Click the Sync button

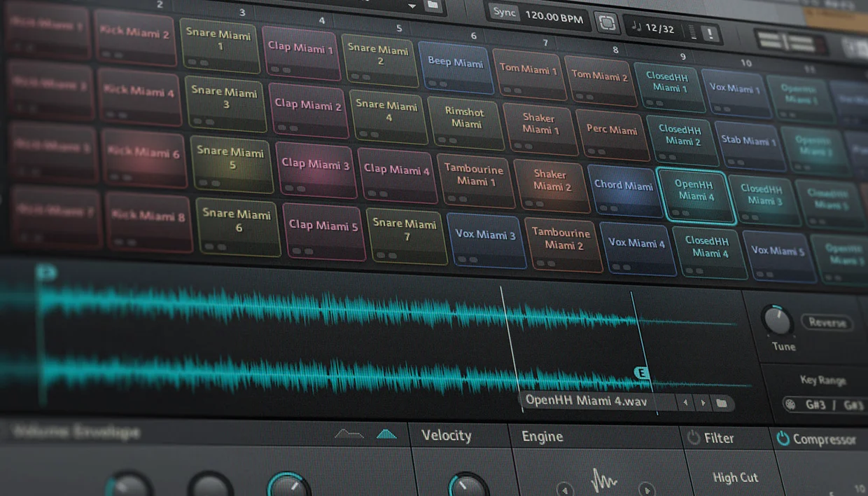pos(504,13)
